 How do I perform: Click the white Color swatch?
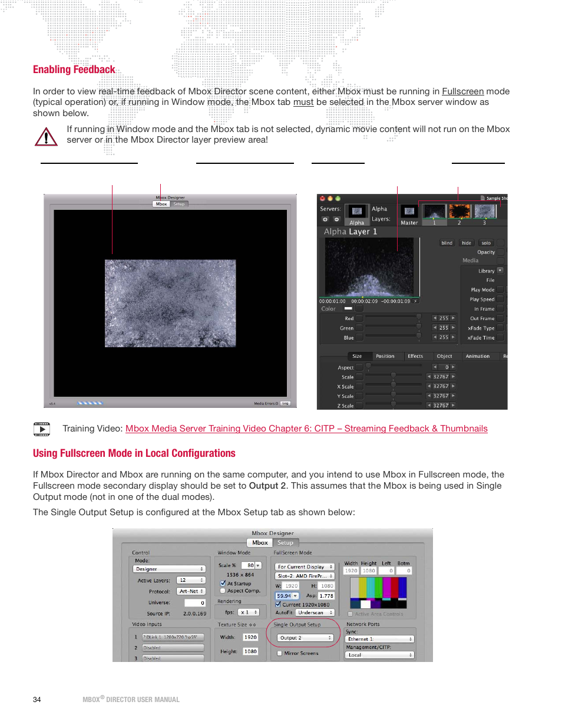click(x=348, y=308)
